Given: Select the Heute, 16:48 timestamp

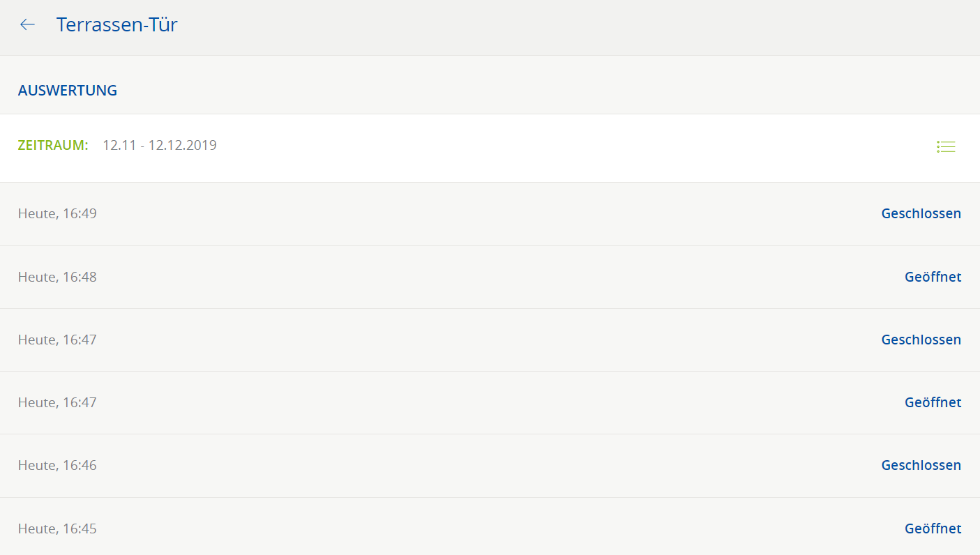Looking at the screenshot, I should pyautogui.click(x=57, y=277).
